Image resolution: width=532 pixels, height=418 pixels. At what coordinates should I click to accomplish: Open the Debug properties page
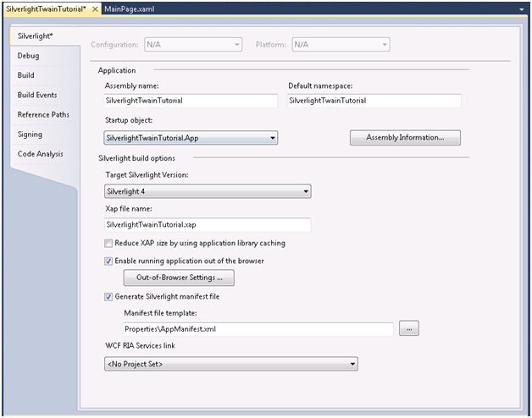coord(45,56)
